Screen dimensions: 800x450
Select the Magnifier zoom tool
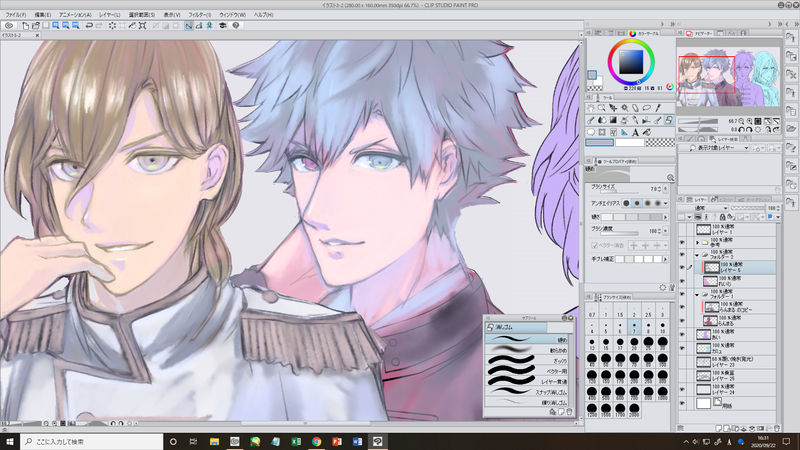point(602,108)
